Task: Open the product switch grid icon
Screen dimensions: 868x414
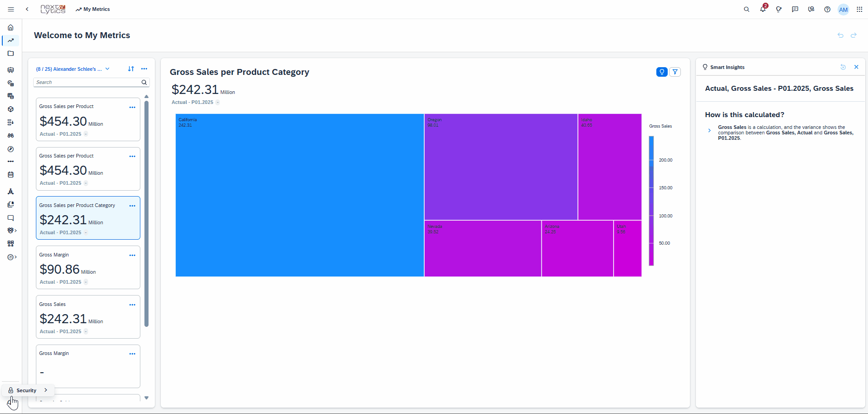Action: 859,9
